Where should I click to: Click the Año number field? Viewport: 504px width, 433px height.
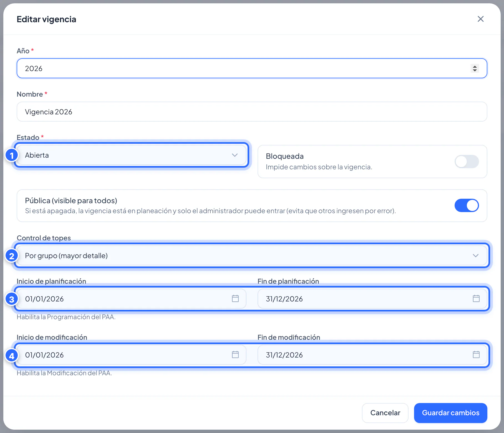point(252,68)
